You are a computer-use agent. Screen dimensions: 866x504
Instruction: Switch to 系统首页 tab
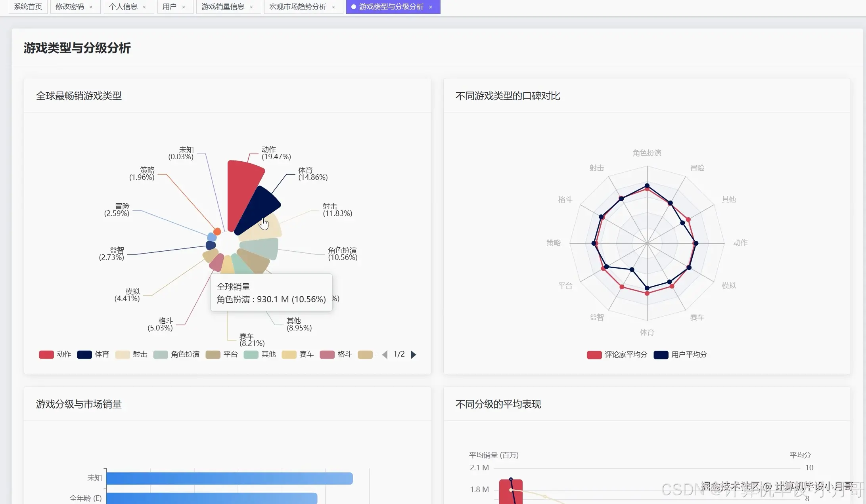pyautogui.click(x=28, y=7)
